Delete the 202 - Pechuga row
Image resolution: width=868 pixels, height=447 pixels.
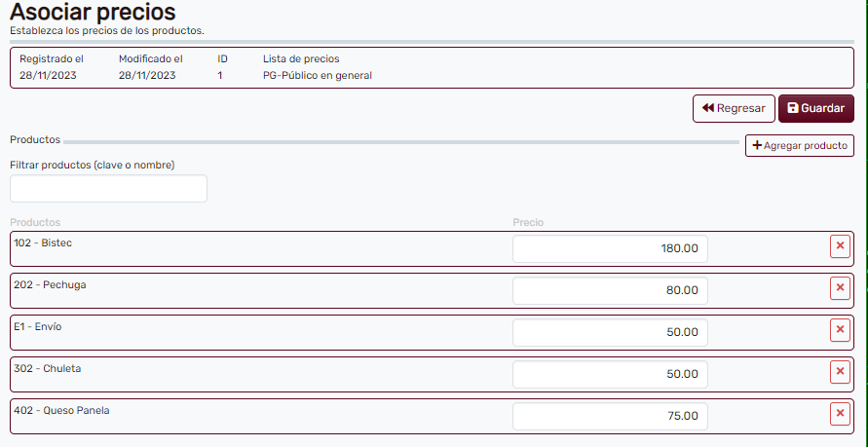pyautogui.click(x=840, y=288)
